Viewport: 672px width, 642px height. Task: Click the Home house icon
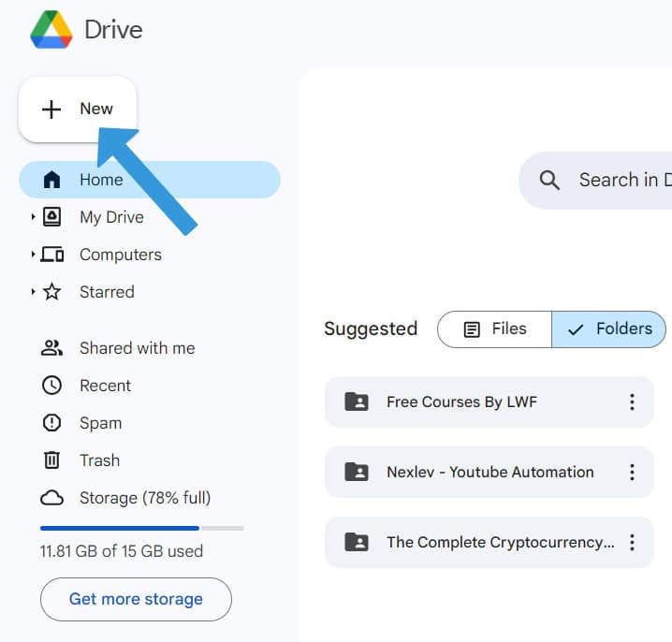coord(51,180)
